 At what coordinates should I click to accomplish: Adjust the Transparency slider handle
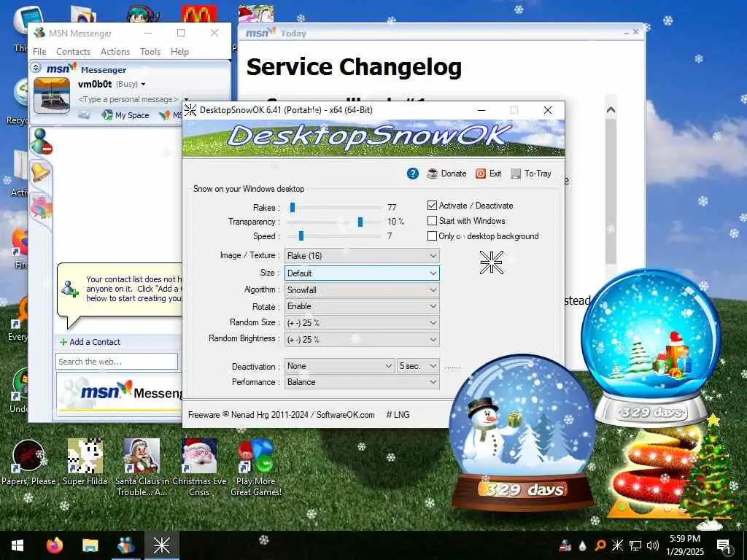click(360, 222)
